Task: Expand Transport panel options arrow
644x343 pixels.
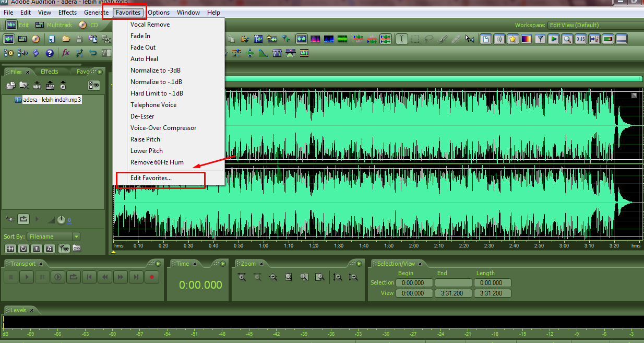Action: click(159, 264)
